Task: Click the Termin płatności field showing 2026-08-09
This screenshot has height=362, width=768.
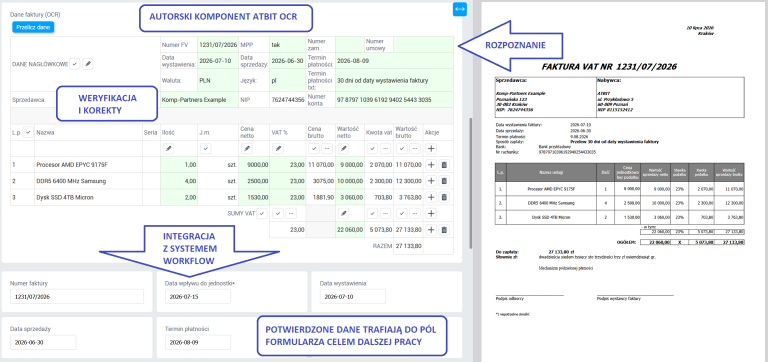Action: [x=198, y=342]
